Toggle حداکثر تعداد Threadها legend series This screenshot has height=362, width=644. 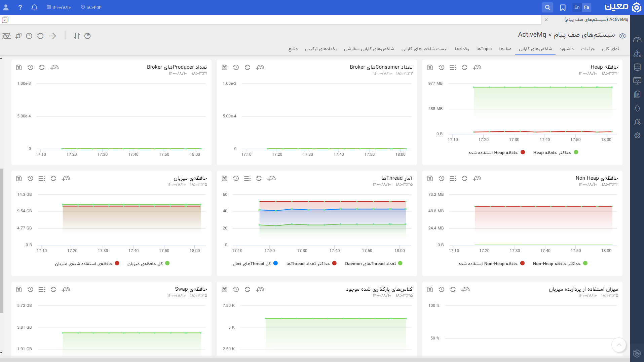311,263
